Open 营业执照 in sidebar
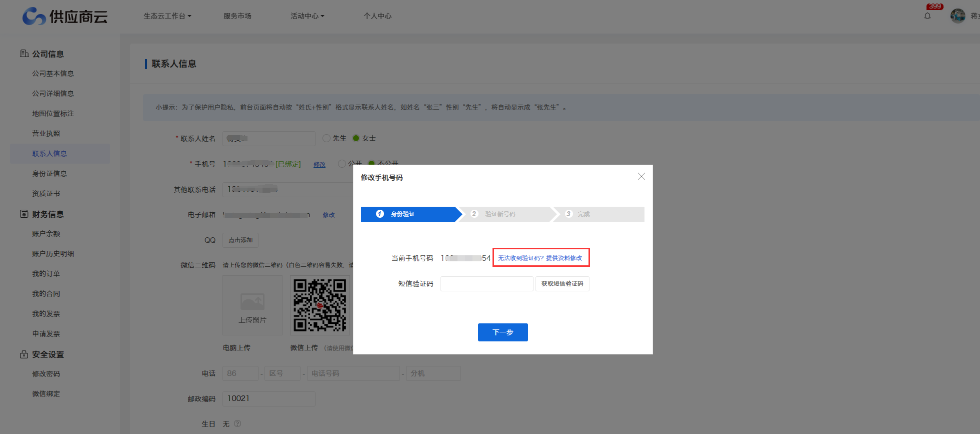The width and height of the screenshot is (980, 434). coord(46,134)
